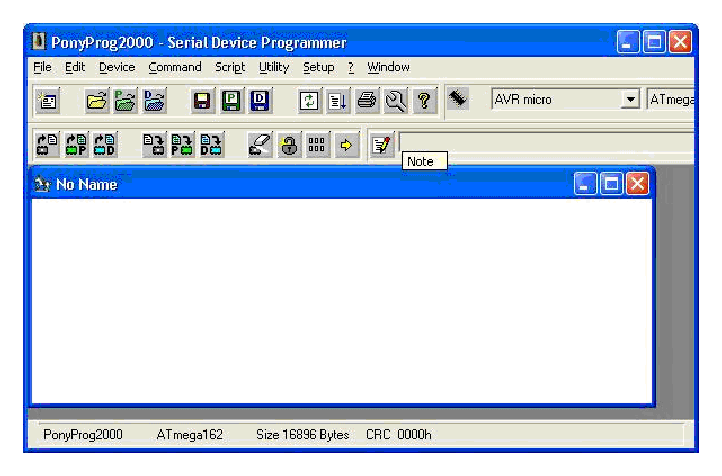The width and height of the screenshot is (722, 476).
Task: Click the note text field next to pencil icon
Action: tap(547, 142)
